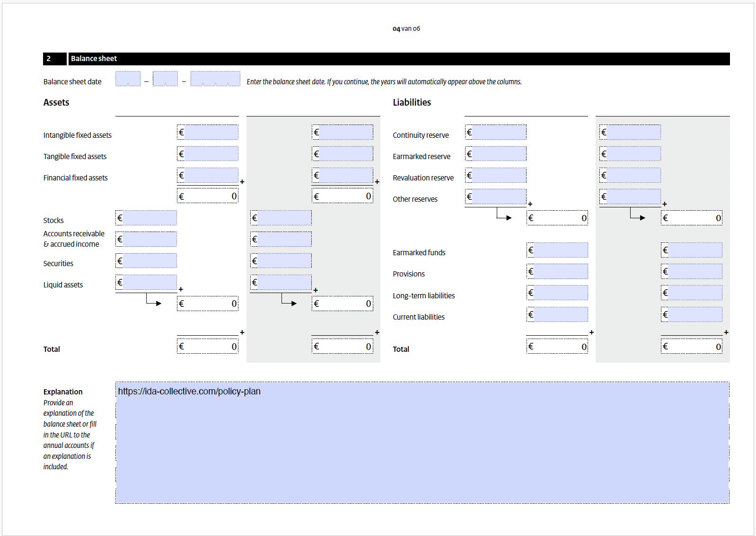The height and width of the screenshot is (536, 756).
Task: Click second-column Liabilities Total field
Action: click(x=692, y=347)
